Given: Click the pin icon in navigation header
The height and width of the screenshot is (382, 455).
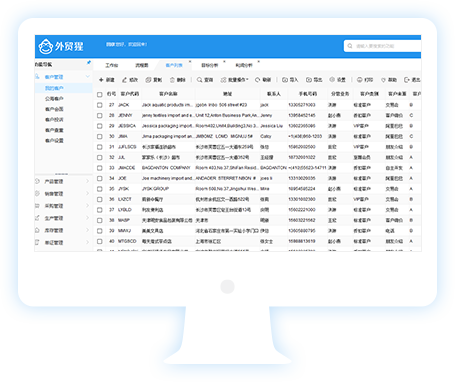Looking at the screenshot, I should click(89, 62).
